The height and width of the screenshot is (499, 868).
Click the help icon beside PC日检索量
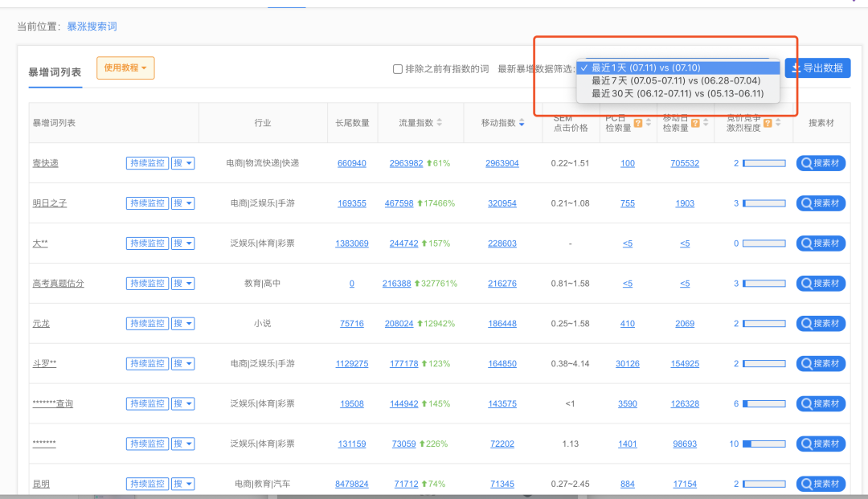tap(637, 123)
